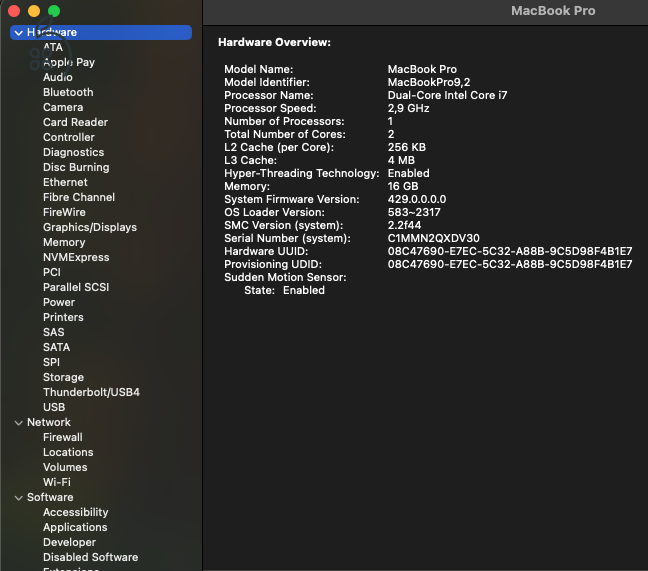Select USB in the sidebar
Image resolution: width=648 pixels, height=571 pixels.
(54, 407)
